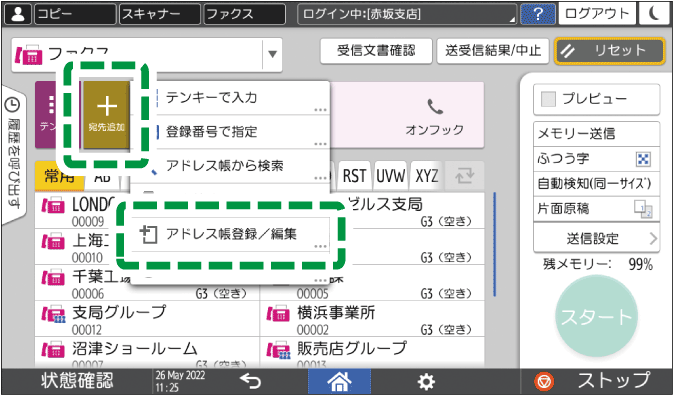Screen dimensions: 676x396
Task: Change ふつう字 resolution setting
Action: pos(596,159)
